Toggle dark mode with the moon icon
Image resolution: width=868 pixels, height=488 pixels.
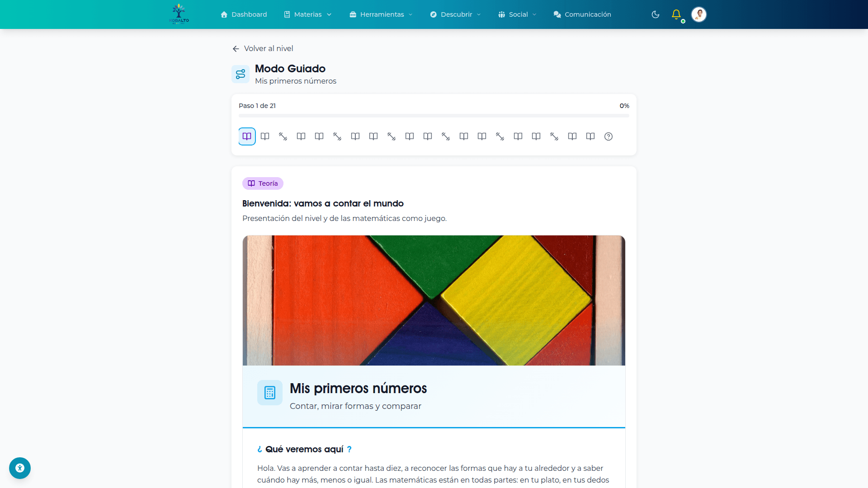pyautogui.click(x=656, y=14)
